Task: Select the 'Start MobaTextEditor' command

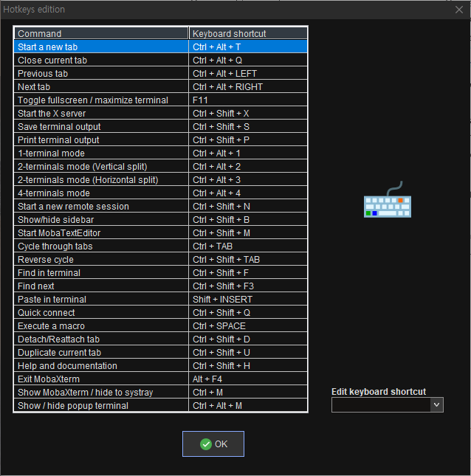Action: 101,233
